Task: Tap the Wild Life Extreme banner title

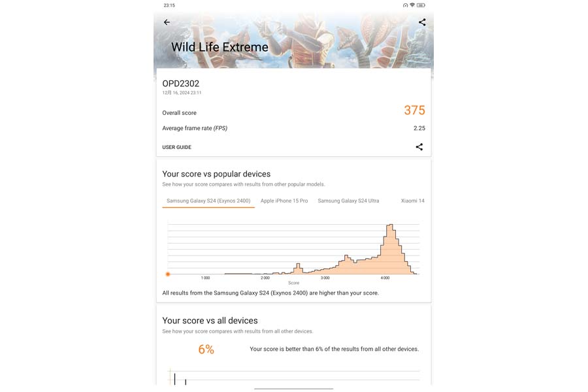Action: tap(220, 47)
